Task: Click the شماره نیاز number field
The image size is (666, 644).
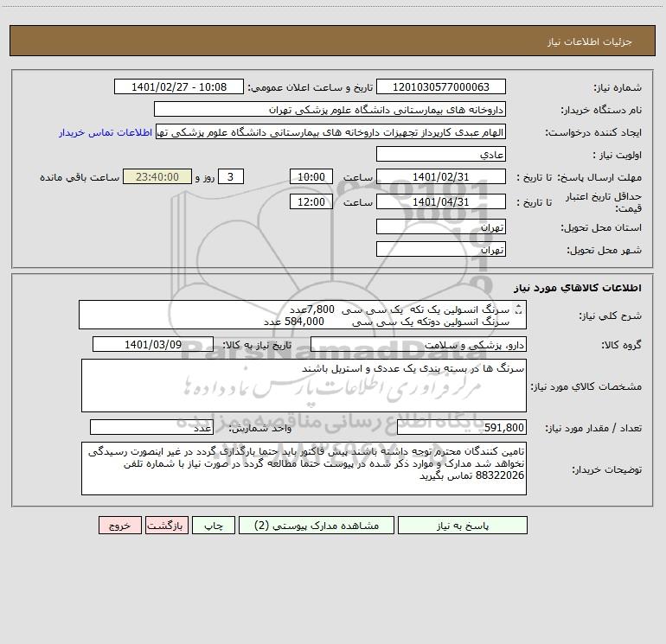Action: pyautogui.click(x=441, y=86)
